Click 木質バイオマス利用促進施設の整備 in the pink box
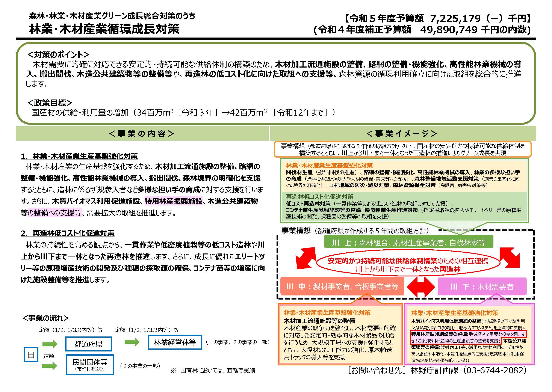This screenshot has height=392, width=552. pyautogui.click(x=446, y=321)
